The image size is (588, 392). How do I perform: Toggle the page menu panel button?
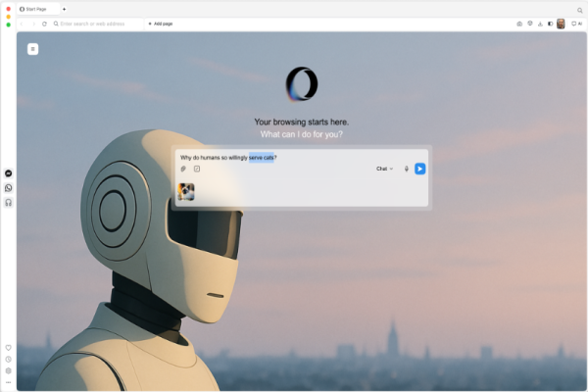[x=33, y=49]
